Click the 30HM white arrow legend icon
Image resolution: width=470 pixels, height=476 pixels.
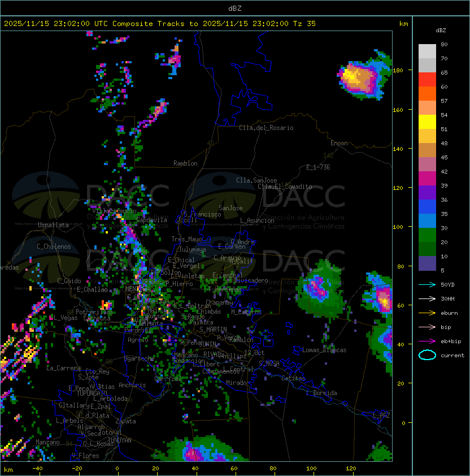(427, 298)
